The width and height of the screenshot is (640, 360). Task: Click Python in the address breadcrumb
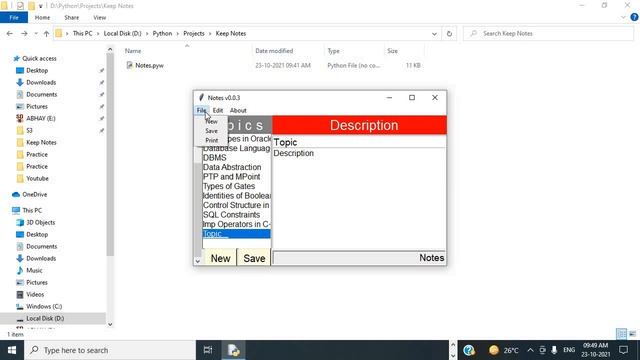coord(162,33)
